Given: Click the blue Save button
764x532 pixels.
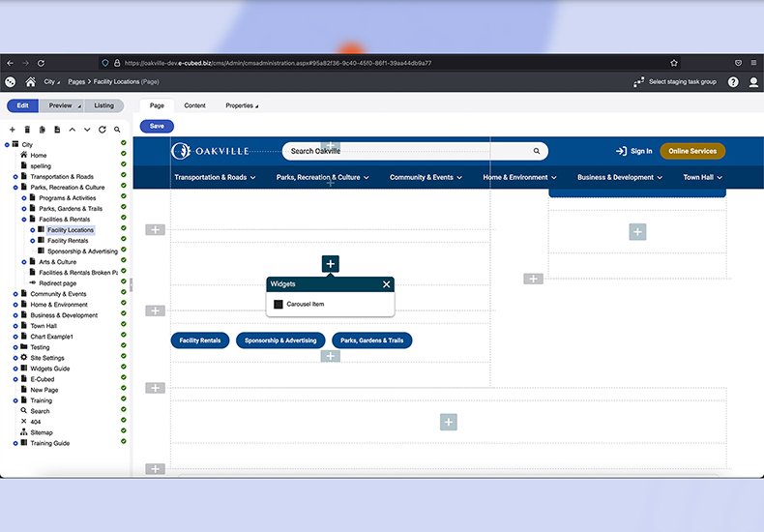Looking at the screenshot, I should click(157, 126).
